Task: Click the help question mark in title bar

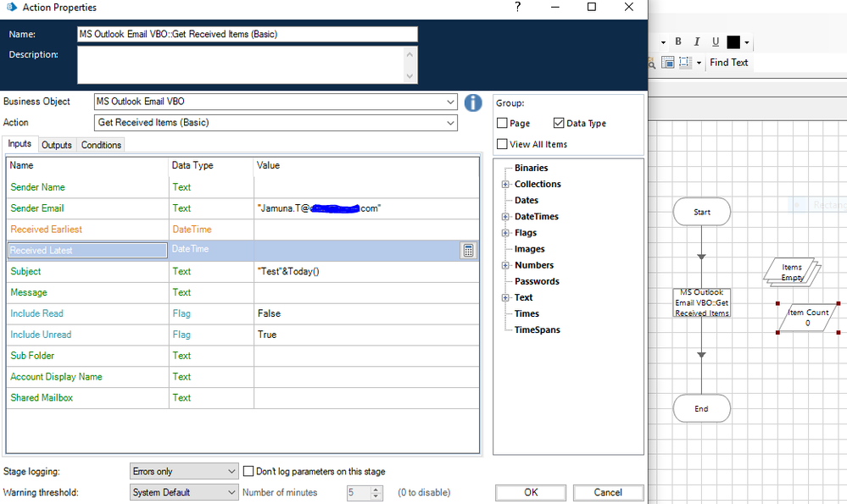Action: (518, 8)
